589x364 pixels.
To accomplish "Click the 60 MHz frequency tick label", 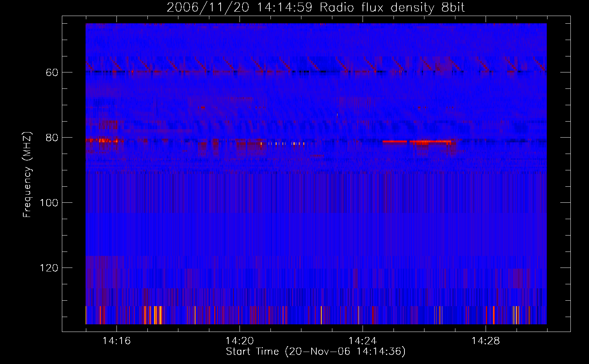I will (x=52, y=73).
